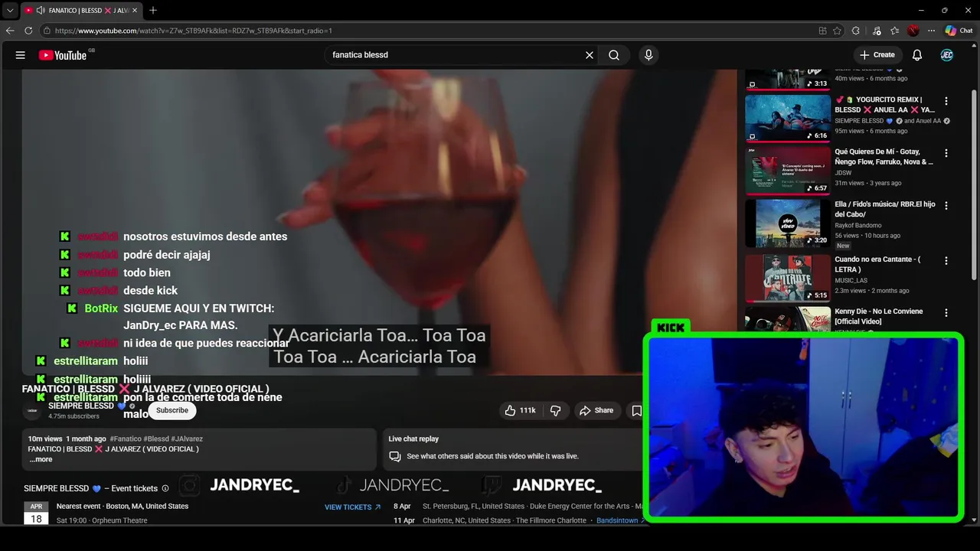Image resolution: width=980 pixels, height=551 pixels.
Task: Open SIEMPRE BLESSD channel name
Action: 81,406
